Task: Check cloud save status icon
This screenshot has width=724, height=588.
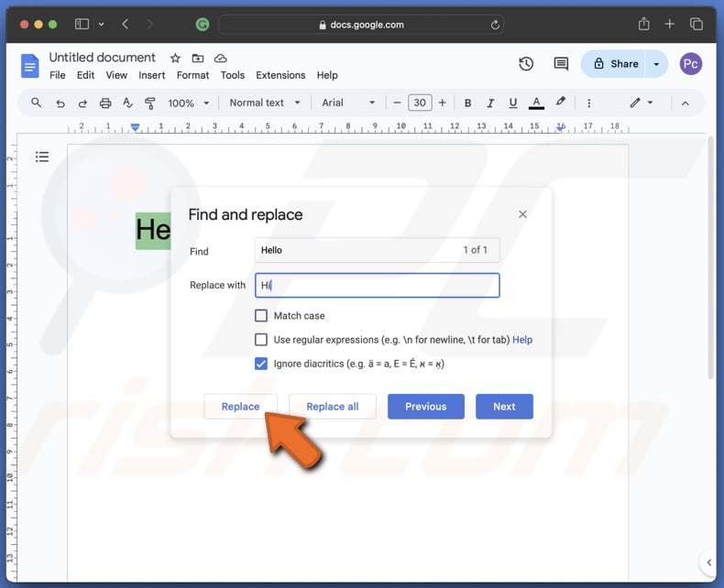Action: (x=220, y=58)
